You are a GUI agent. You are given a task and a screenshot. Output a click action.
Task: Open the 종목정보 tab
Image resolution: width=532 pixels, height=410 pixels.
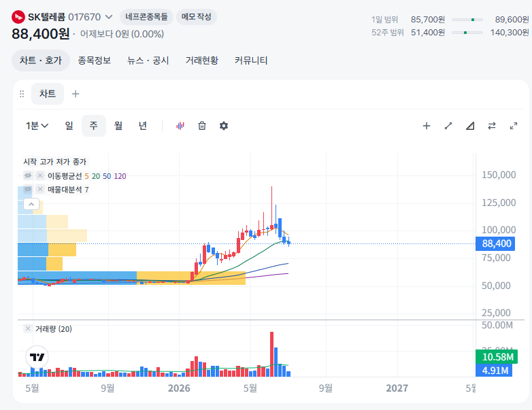[95, 61]
